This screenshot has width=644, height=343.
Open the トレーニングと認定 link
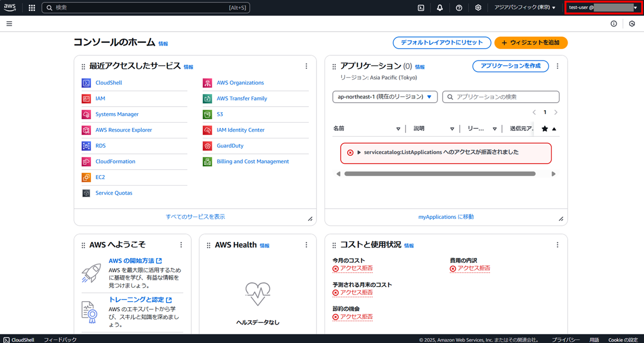(x=140, y=300)
